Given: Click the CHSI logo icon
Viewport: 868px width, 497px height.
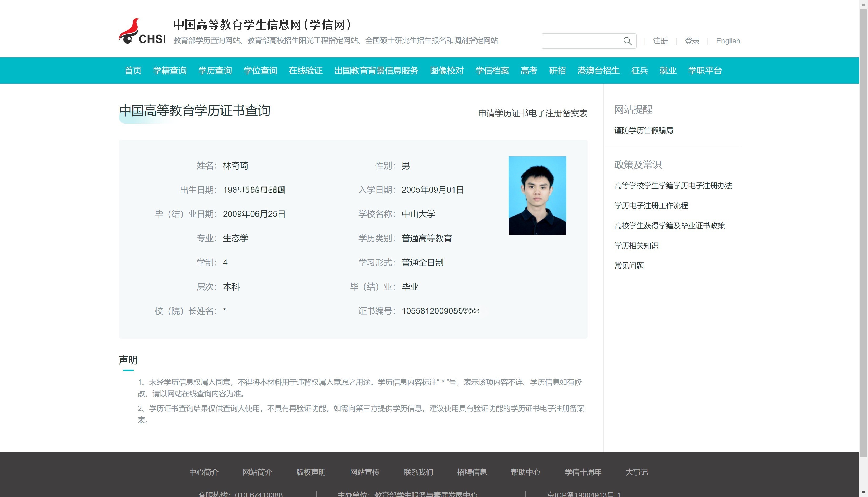Looking at the screenshot, I should 142,31.
